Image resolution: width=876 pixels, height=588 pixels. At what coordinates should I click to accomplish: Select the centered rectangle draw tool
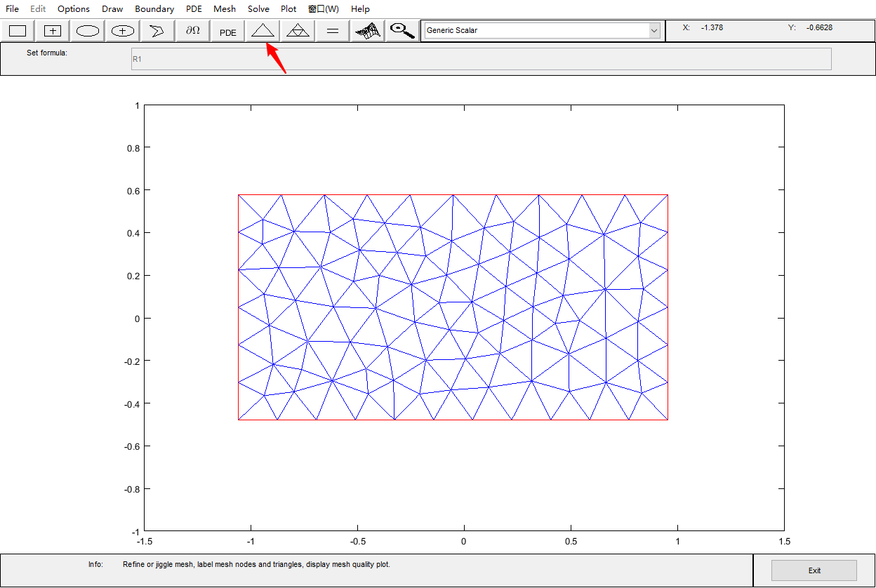tap(53, 31)
